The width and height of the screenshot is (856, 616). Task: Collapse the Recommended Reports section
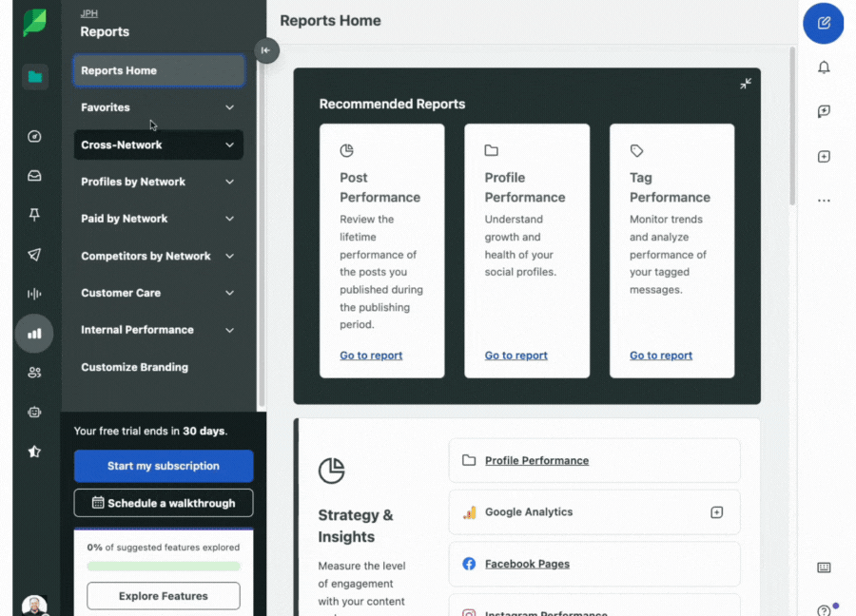[x=746, y=84]
